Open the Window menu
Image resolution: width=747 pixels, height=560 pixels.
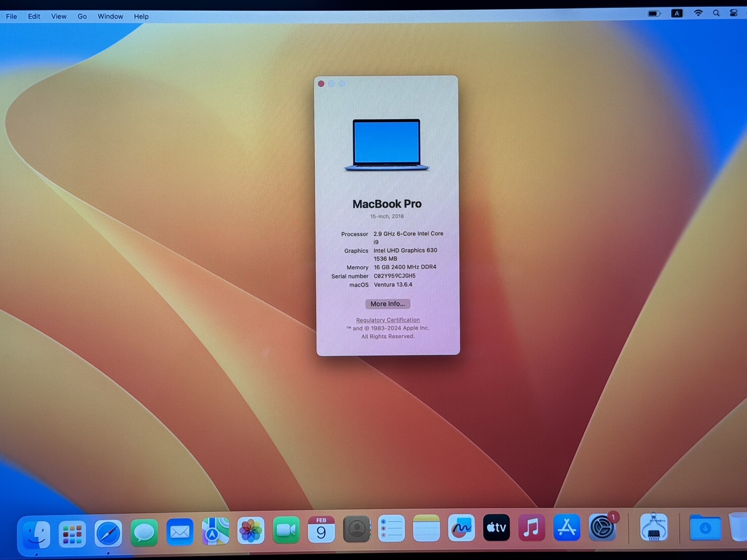[110, 17]
